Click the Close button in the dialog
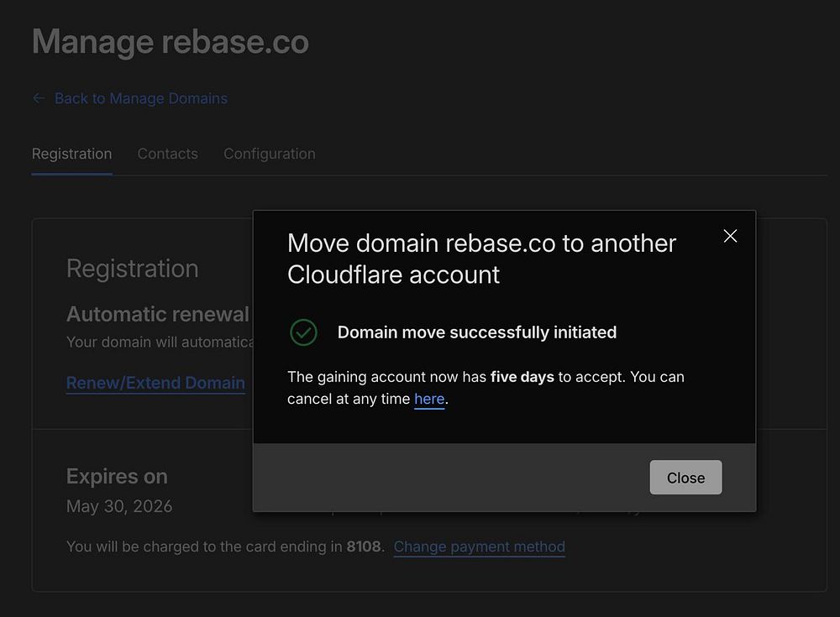Screen dimensions: 840x617 (685, 477)
